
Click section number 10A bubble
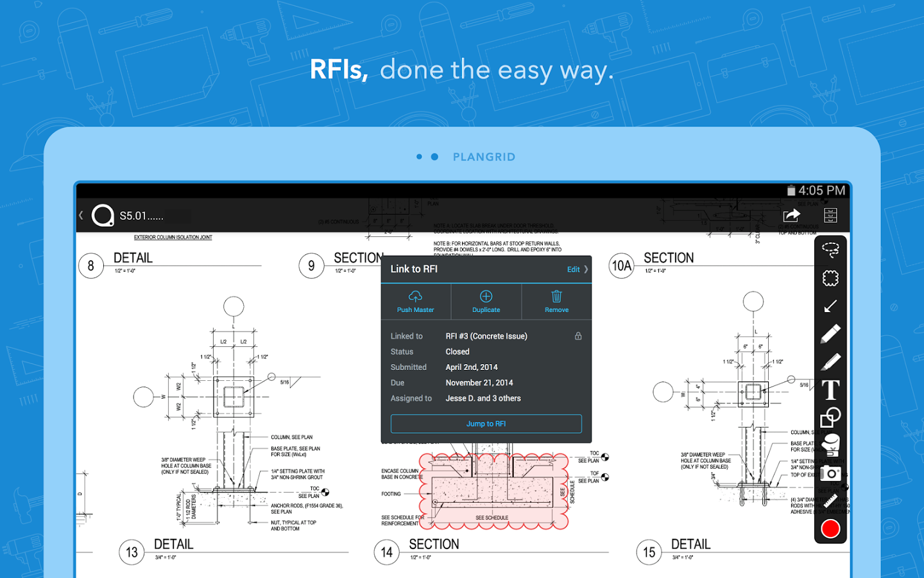point(622,266)
